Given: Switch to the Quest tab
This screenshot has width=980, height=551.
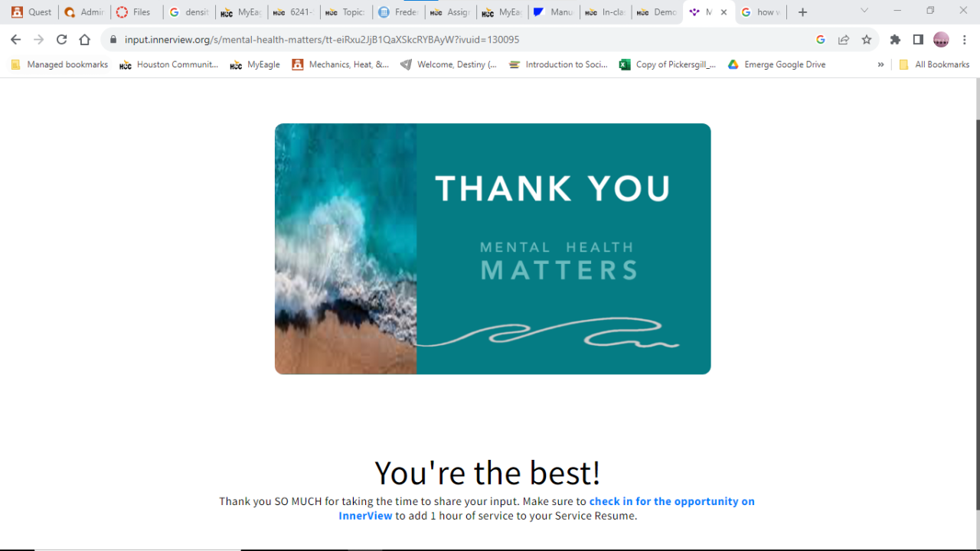Looking at the screenshot, I should coord(31,12).
